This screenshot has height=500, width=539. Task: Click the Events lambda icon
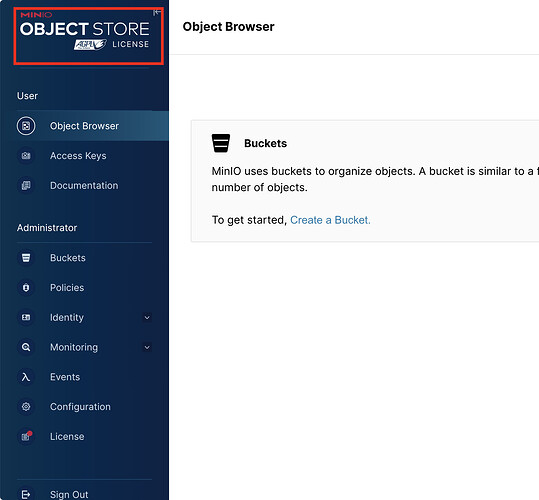click(x=26, y=377)
